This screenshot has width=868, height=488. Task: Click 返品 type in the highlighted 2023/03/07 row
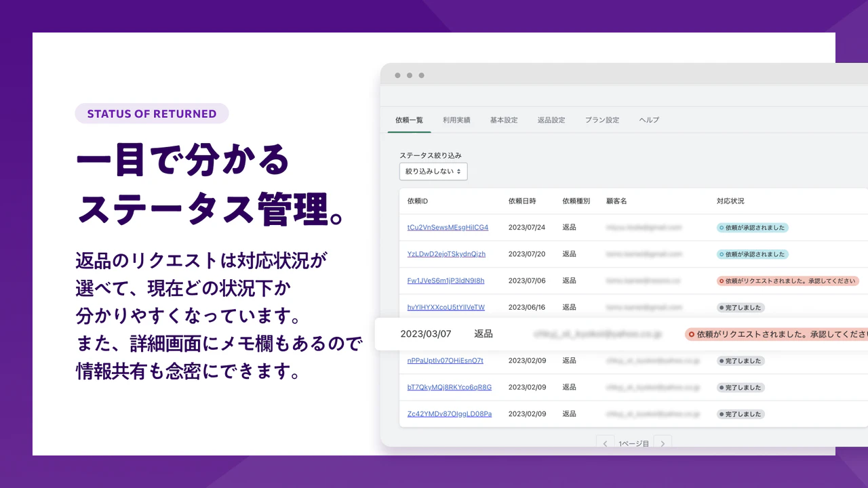484,334
